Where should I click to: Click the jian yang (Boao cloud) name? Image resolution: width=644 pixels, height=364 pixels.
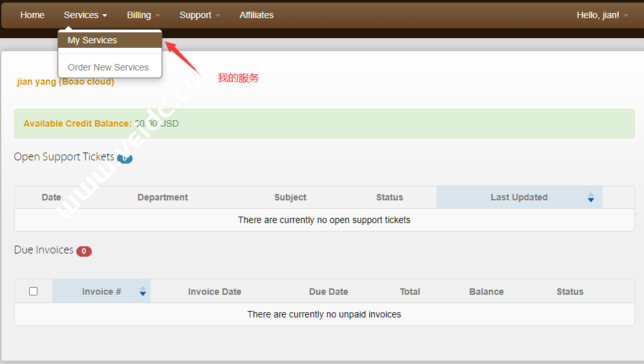pyautogui.click(x=65, y=81)
